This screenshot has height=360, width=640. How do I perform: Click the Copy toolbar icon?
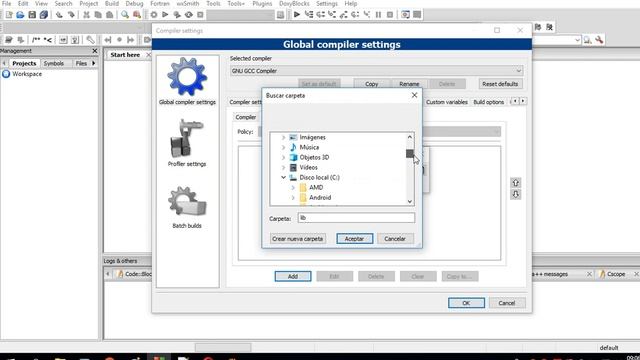click(x=98, y=15)
